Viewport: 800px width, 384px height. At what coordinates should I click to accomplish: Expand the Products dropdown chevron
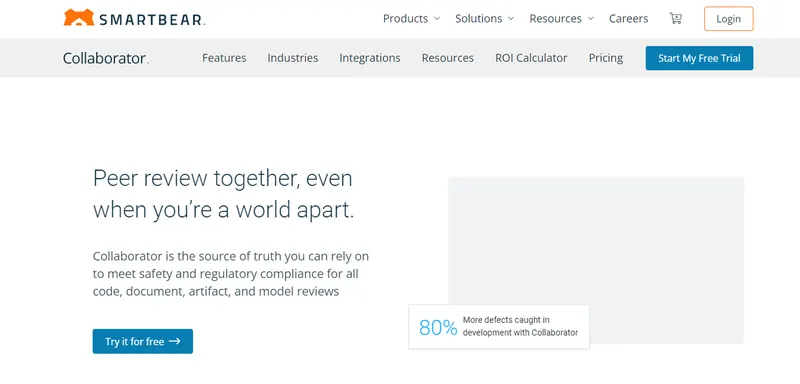437,19
